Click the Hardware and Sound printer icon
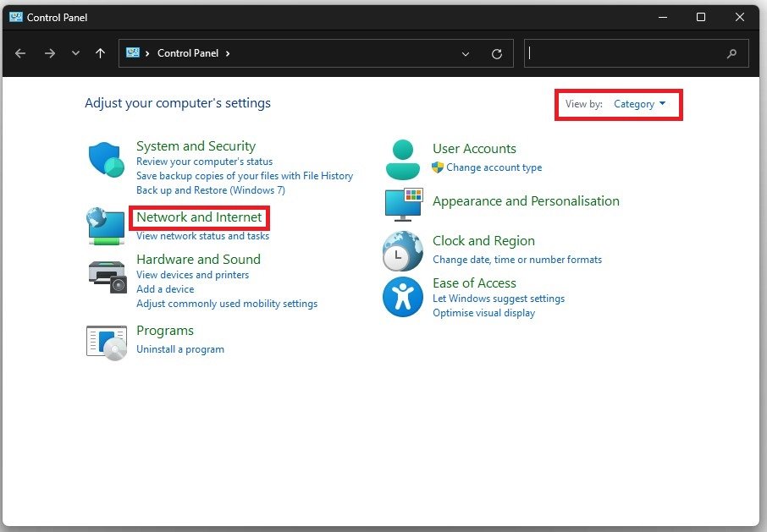Screen dimensions: 767x532 point(107,274)
